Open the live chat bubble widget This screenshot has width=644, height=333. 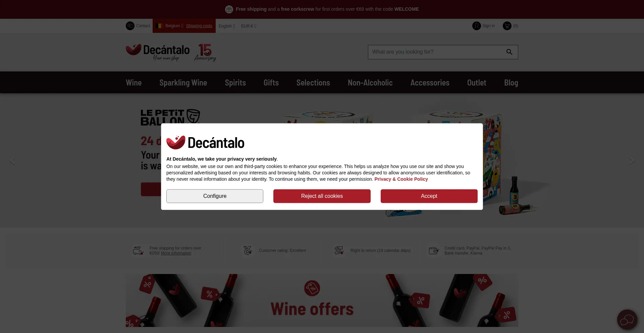coord(627,320)
